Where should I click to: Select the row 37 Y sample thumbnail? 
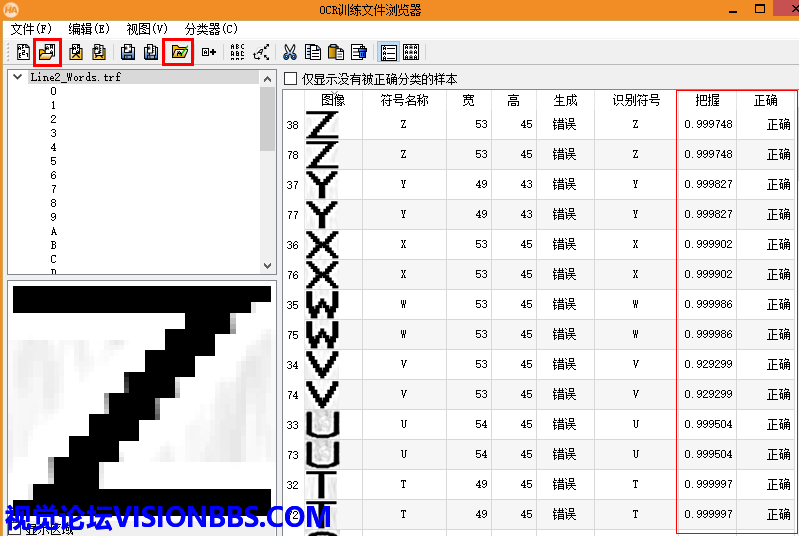(322, 184)
